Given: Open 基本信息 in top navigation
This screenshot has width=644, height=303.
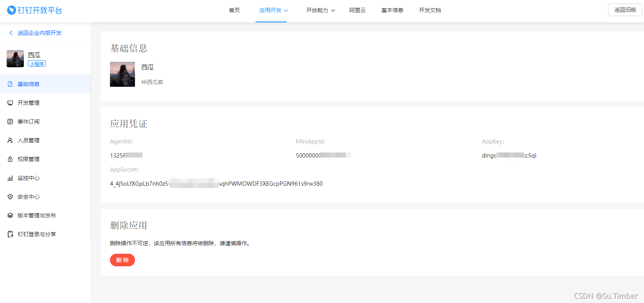Looking at the screenshot, I should [x=392, y=10].
